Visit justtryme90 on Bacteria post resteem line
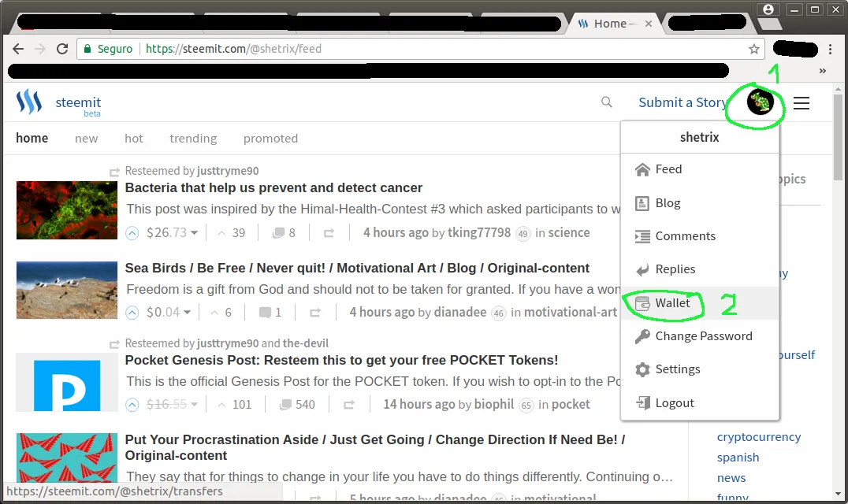The image size is (848, 504). (x=228, y=171)
